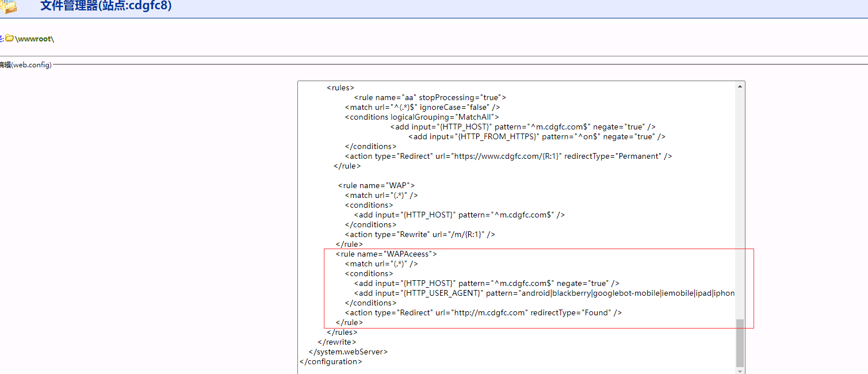Click the yellow folder icon beside wwwroot
868x374 pixels.
(9, 39)
